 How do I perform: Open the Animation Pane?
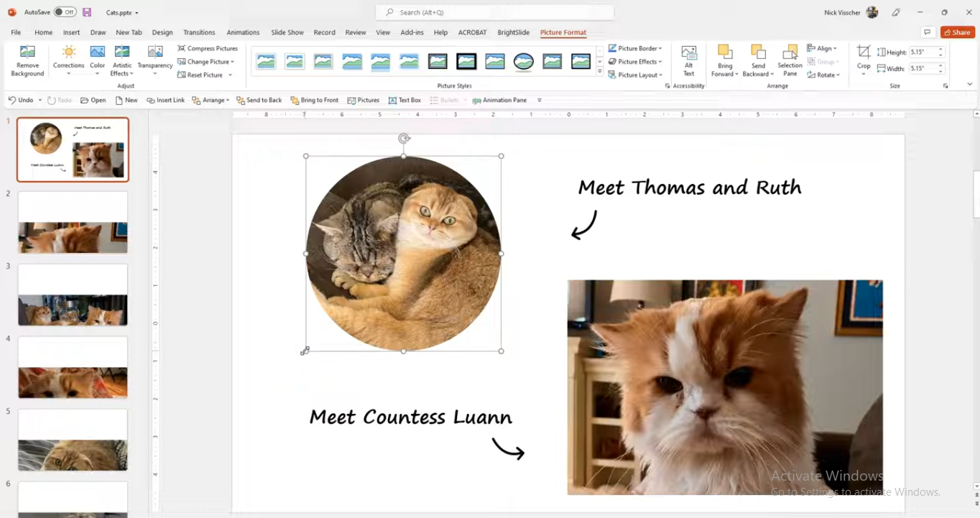coord(500,100)
